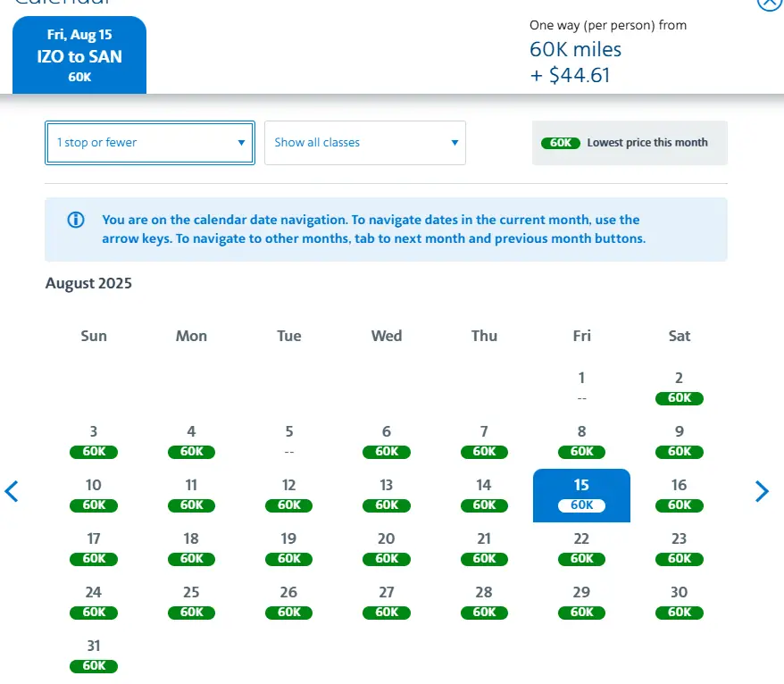
Task: Select the Fri, Aug 15 IZO to SAN tab
Action: click(x=79, y=55)
